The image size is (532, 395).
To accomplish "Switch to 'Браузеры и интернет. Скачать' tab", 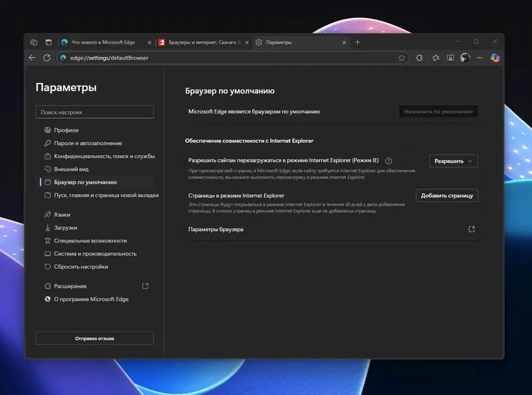I will (204, 43).
